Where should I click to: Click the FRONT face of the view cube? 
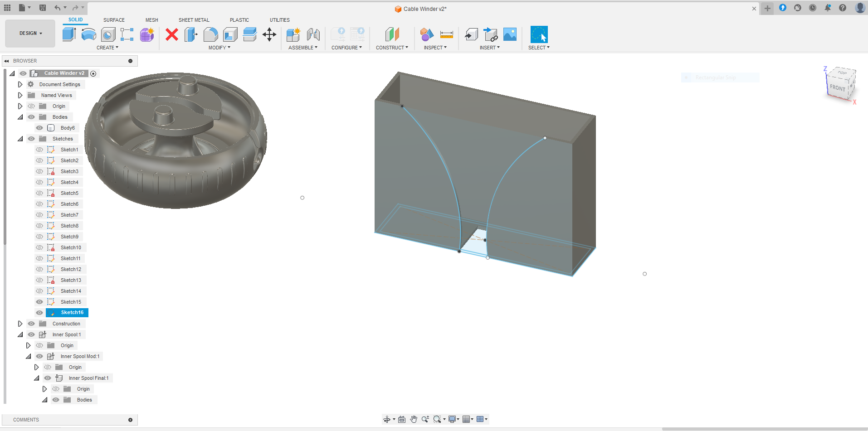tap(838, 87)
